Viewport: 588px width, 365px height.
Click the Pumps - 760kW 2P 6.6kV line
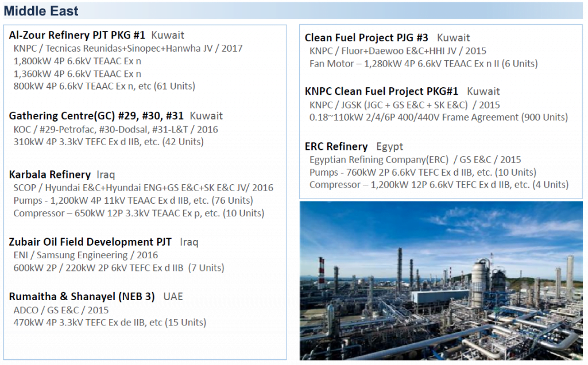[x=423, y=172]
